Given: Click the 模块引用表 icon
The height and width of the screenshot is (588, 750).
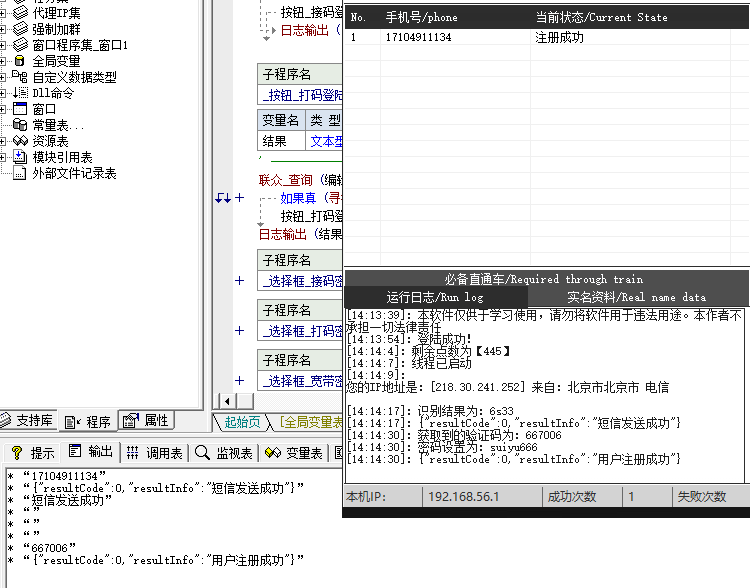Looking at the screenshot, I should click(x=20, y=157).
